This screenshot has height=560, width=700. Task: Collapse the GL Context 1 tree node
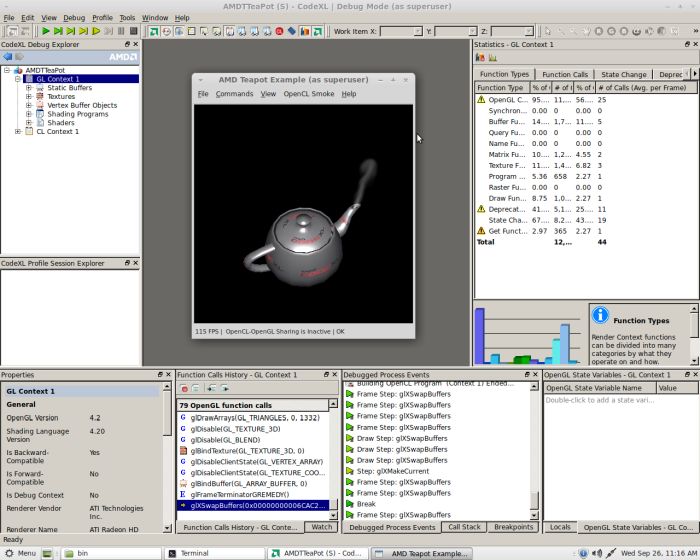pyautogui.click(x=18, y=79)
